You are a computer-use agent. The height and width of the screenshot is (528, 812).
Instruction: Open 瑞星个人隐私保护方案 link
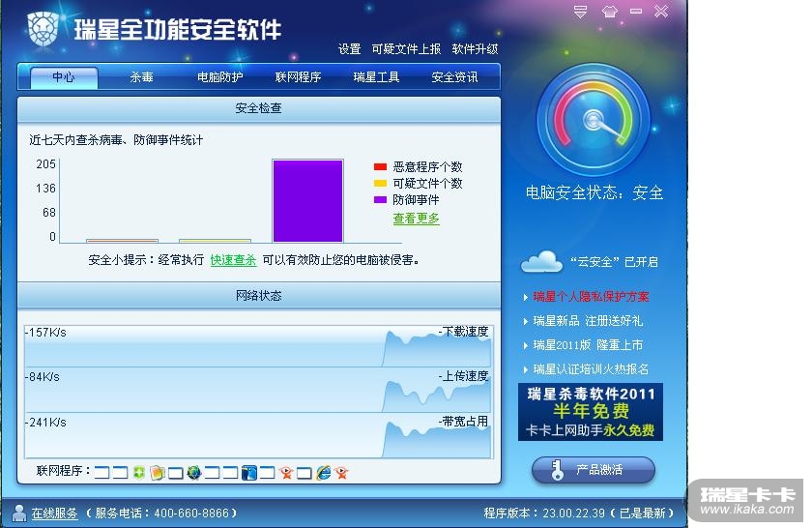591,297
